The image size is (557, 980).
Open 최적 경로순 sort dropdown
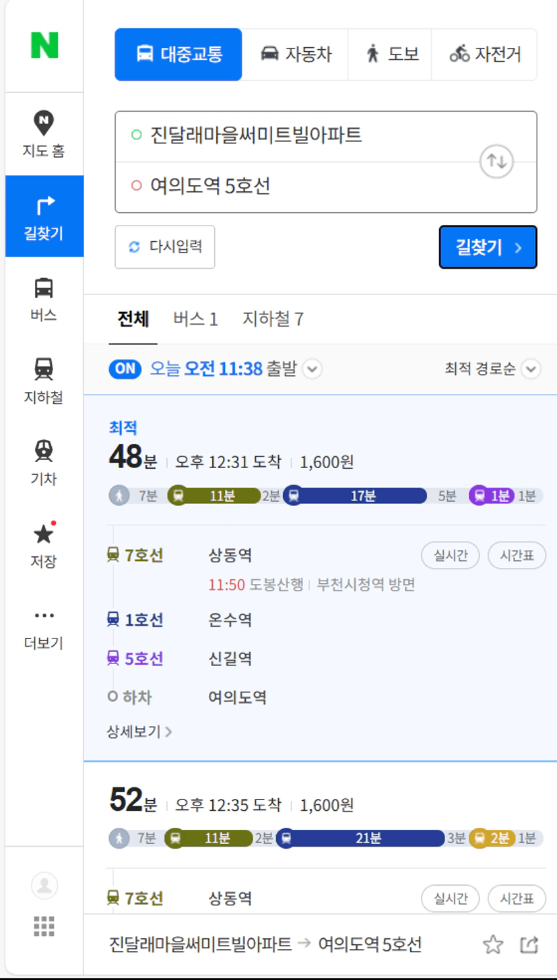492,369
